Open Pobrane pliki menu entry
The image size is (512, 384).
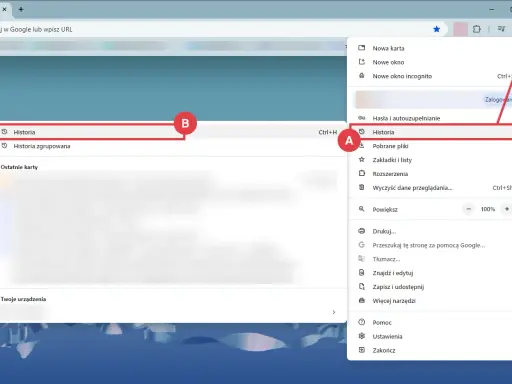(x=430, y=146)
